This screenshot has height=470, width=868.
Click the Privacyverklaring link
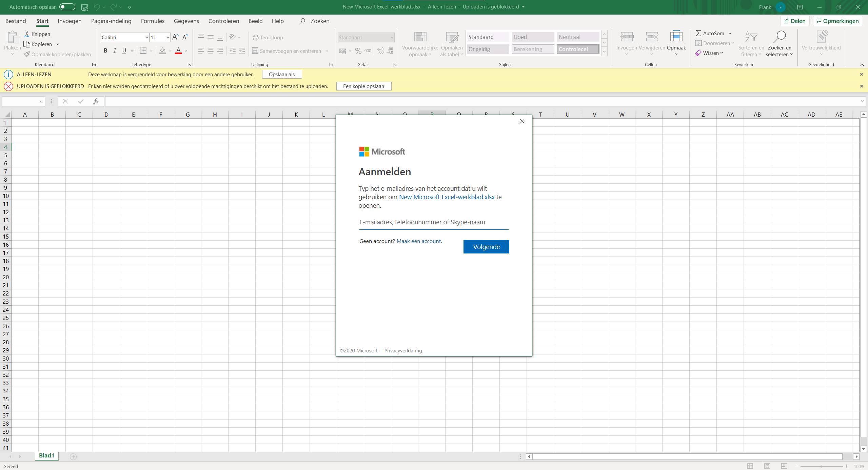[403, 350]
